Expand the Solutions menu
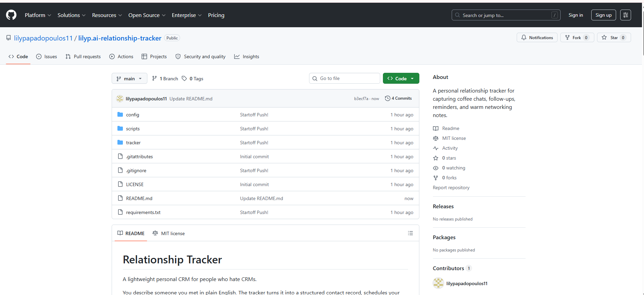This screenshot has height=295, width=644. 71,15
